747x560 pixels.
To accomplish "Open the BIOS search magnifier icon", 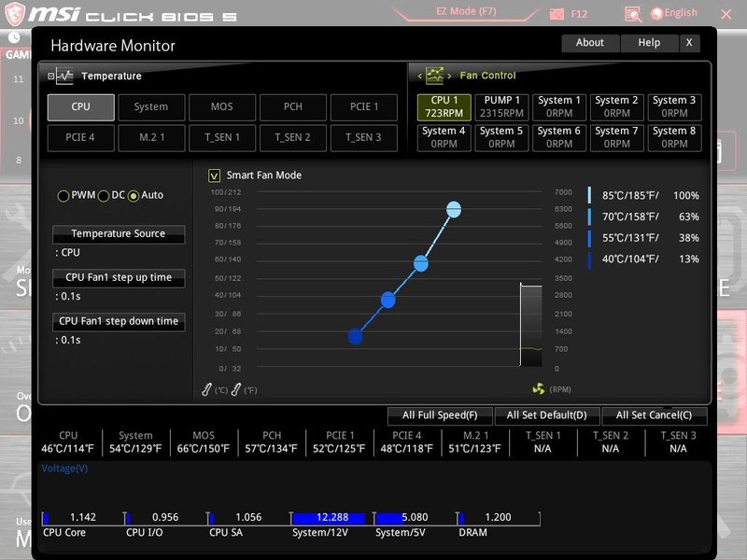I will click(x=633, y=14).
